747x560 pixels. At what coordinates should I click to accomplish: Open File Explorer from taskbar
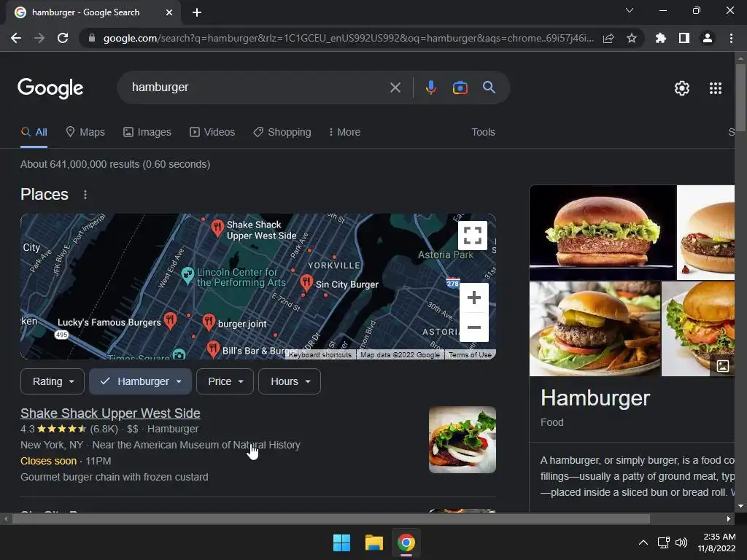click(374, 542)
